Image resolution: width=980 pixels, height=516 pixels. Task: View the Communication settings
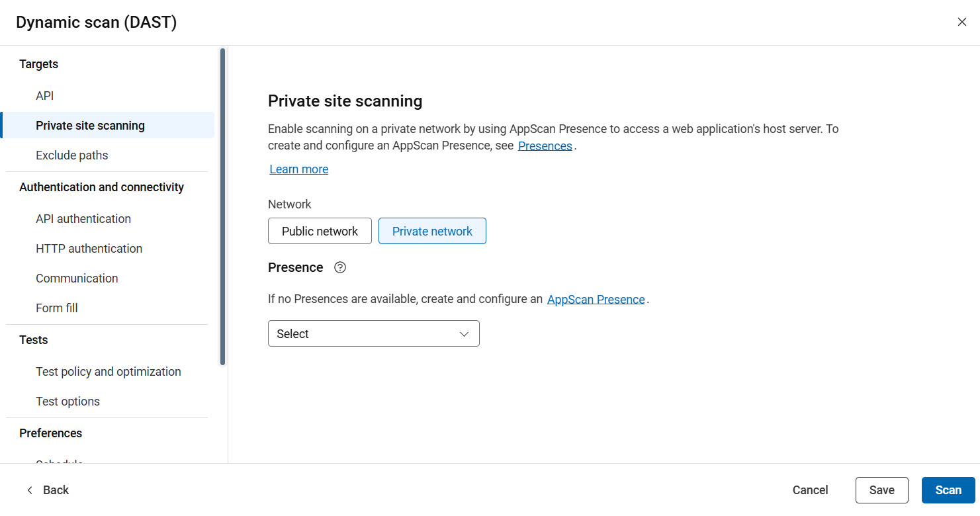click(x=77, y=278)
